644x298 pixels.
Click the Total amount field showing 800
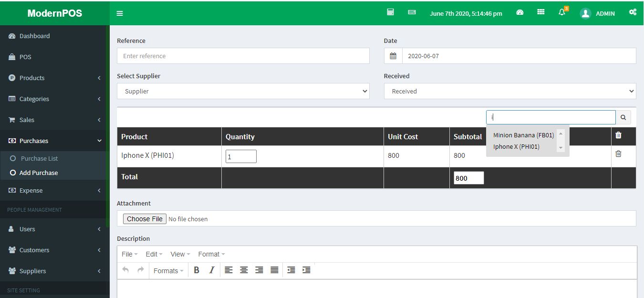469,178
